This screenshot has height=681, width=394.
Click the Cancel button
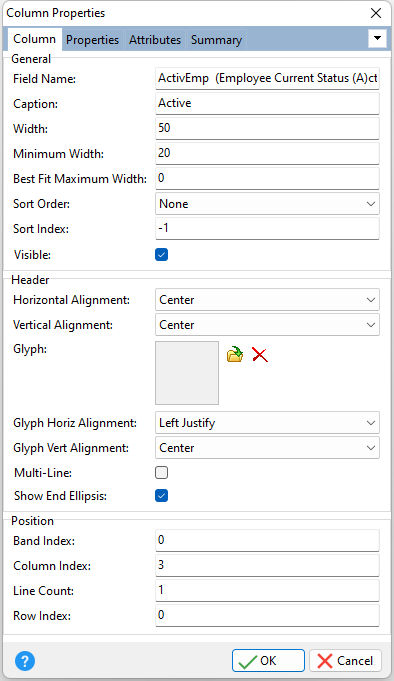(345, 661)
